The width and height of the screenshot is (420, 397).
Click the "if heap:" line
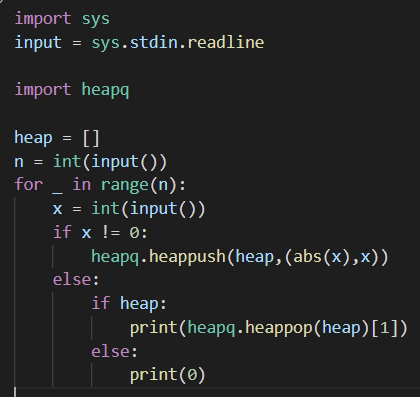tap(129, 304)
